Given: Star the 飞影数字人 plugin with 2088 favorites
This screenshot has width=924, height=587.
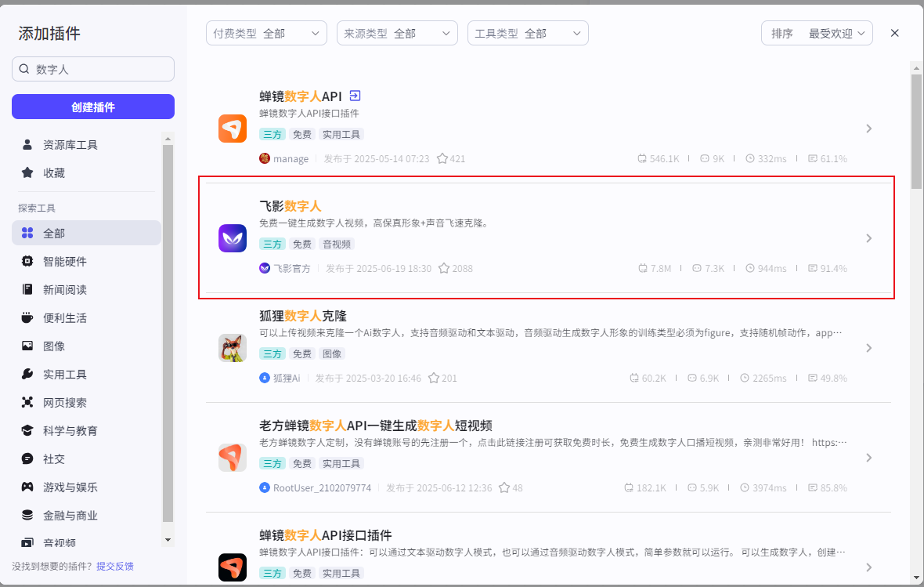Looking at the screenshot, I should tap(444, 268).
